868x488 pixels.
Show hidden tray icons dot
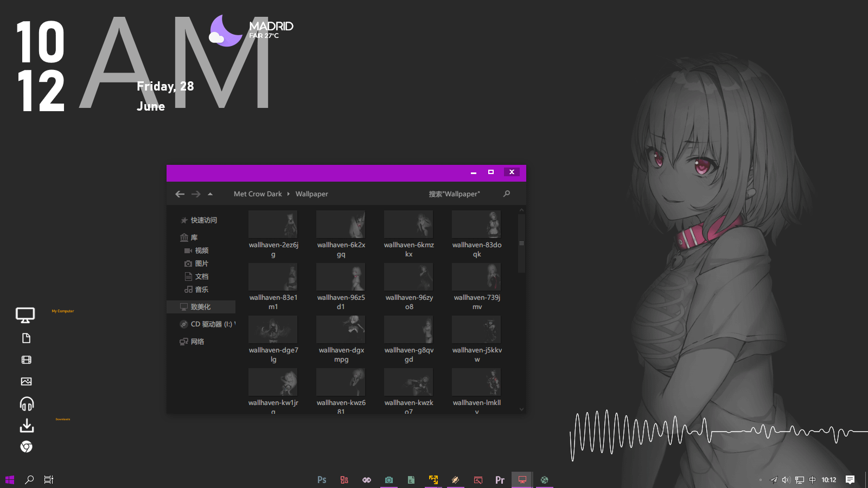(x=761, y=480)
